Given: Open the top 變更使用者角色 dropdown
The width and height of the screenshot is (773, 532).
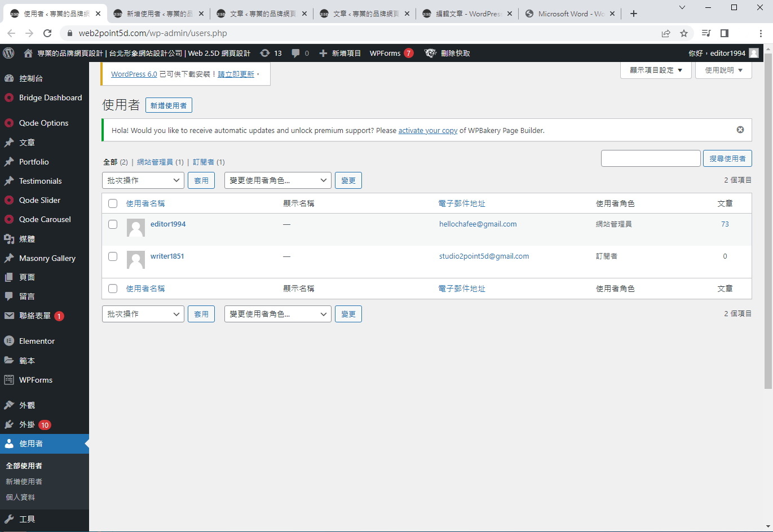Looking at the screenshot, I should click(x=278, y=180).
